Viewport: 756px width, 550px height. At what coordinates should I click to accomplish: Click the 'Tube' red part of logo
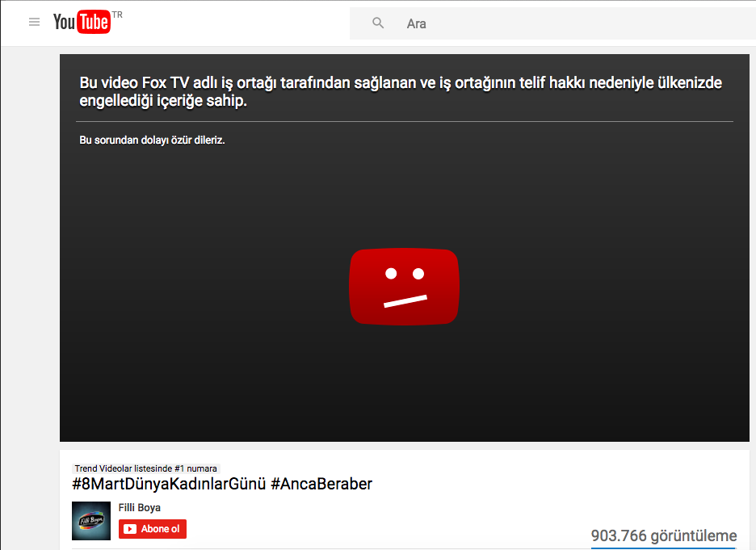(x=93, y=22)
